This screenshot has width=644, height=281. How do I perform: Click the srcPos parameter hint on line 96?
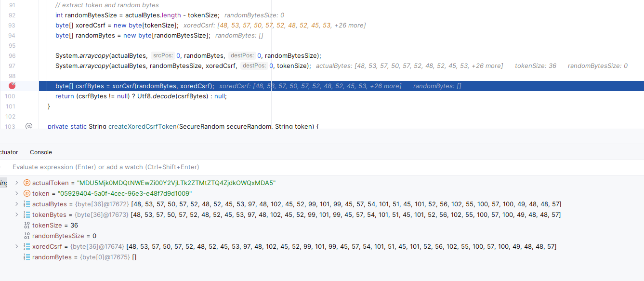click(163, 55)
